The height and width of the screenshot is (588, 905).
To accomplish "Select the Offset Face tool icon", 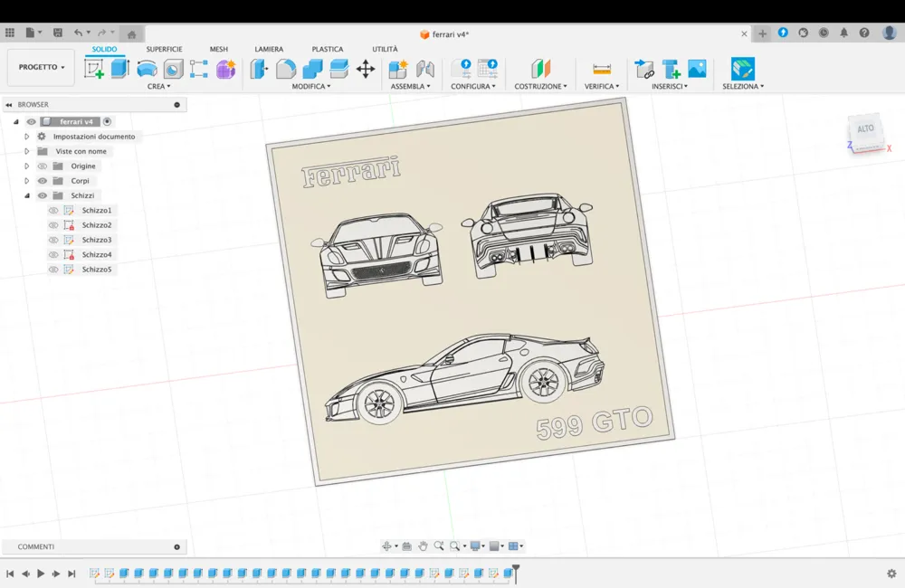I will coord(338,69).
